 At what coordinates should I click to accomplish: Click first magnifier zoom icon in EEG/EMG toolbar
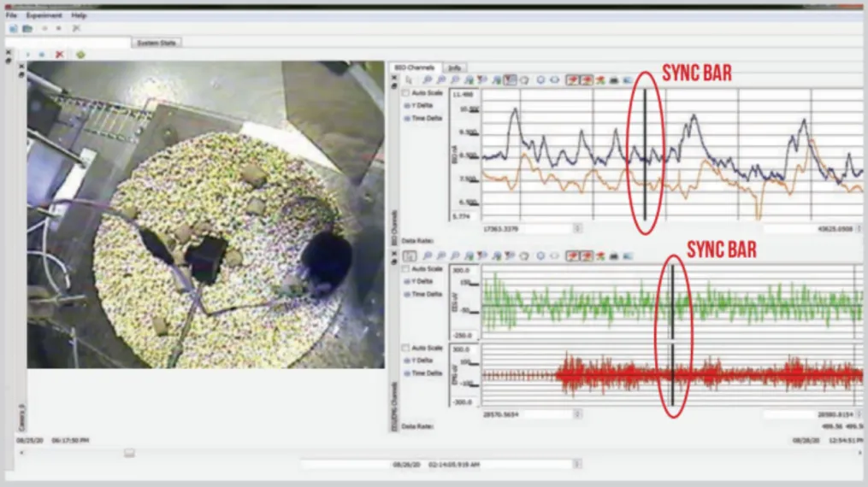(427, 256)
